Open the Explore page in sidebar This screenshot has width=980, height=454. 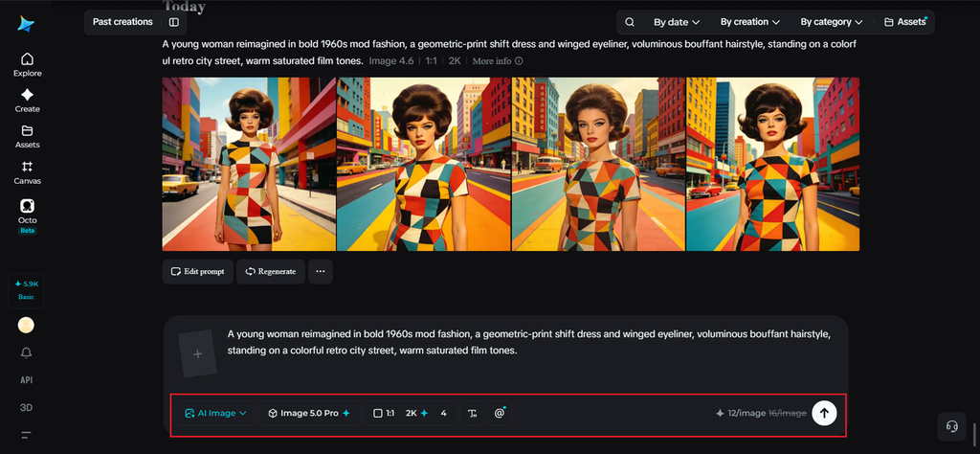27,65
